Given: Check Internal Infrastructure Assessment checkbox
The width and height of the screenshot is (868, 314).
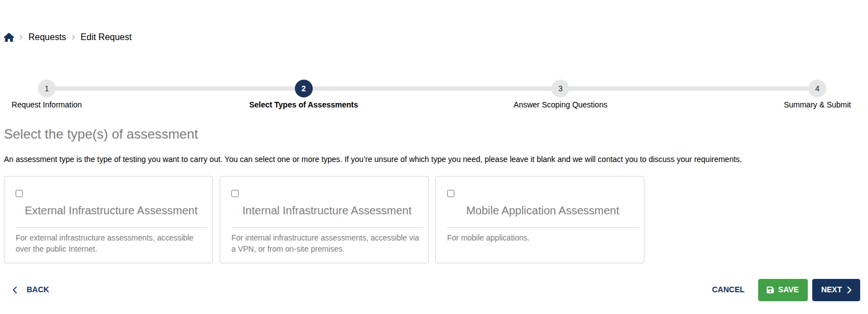Looking at the screenshot, I should pos(235,194).
